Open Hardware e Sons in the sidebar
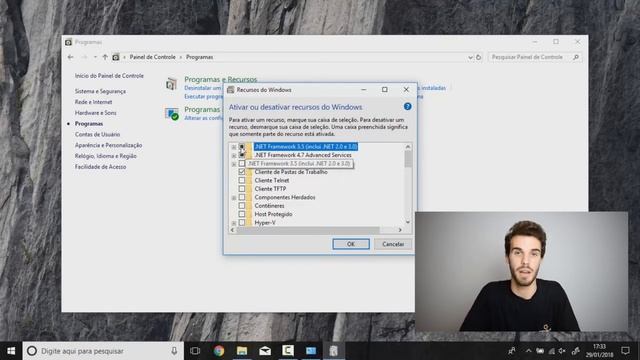Screen dimensions: 640x360 pyautogui.click(x=96, y=113)
